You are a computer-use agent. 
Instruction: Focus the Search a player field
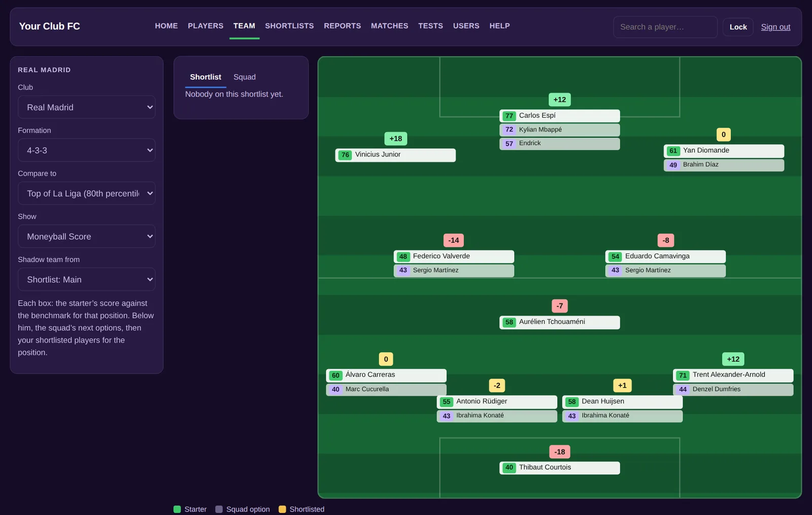pyautogui.click(x=665, y=27)
